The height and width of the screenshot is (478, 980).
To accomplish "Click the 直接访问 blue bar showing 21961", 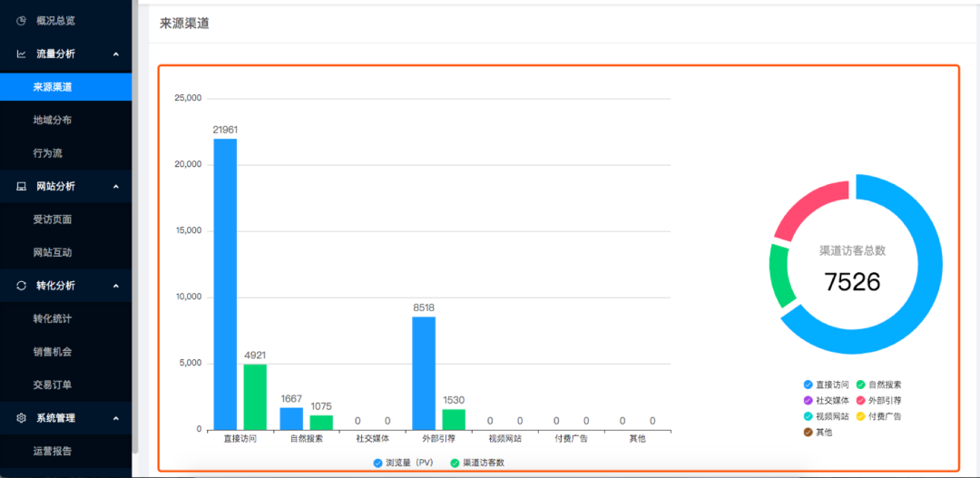I will point(225,283).
